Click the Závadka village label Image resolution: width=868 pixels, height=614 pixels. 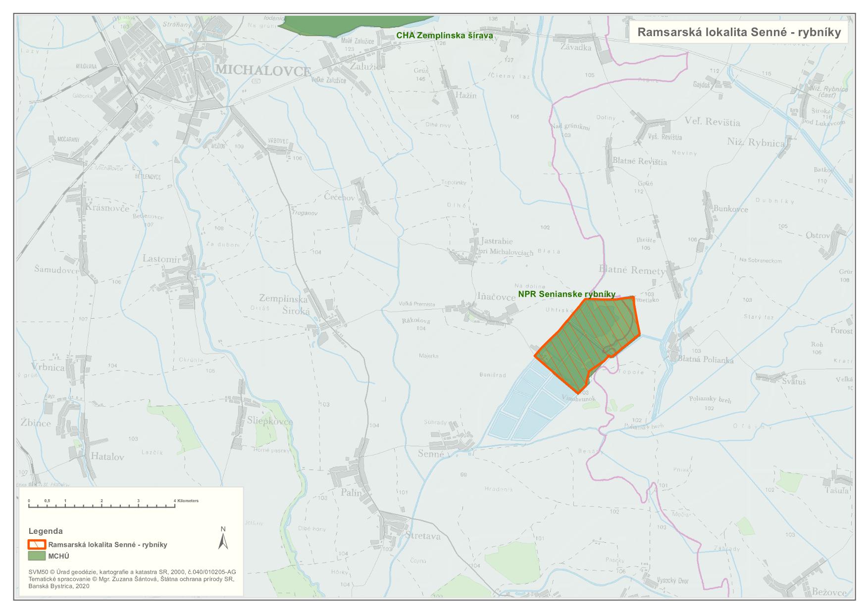(576, 47)
